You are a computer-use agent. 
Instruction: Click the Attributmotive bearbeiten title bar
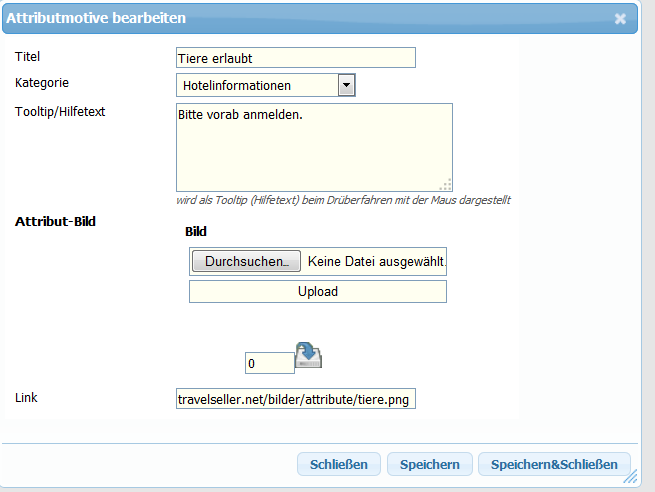point(300,19)
